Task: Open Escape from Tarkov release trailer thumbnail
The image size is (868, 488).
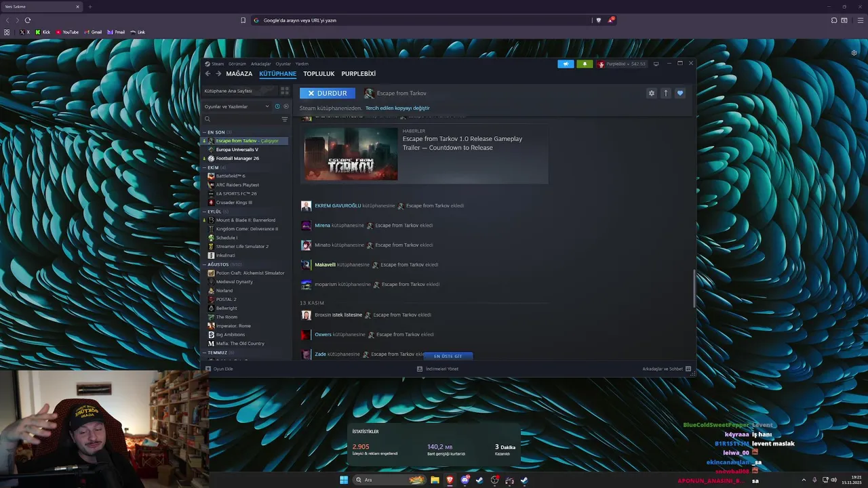Action: [351, 154]
